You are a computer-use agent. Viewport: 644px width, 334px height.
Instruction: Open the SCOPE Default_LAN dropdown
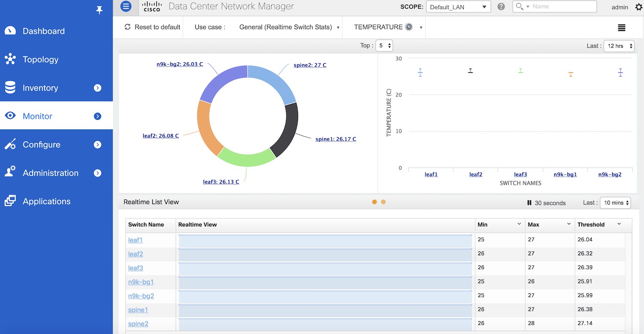[458, 7]
